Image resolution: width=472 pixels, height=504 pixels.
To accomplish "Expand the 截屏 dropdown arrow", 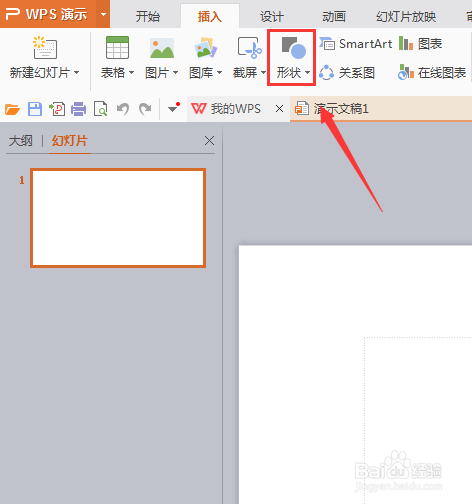I will (x=263, y=72).
